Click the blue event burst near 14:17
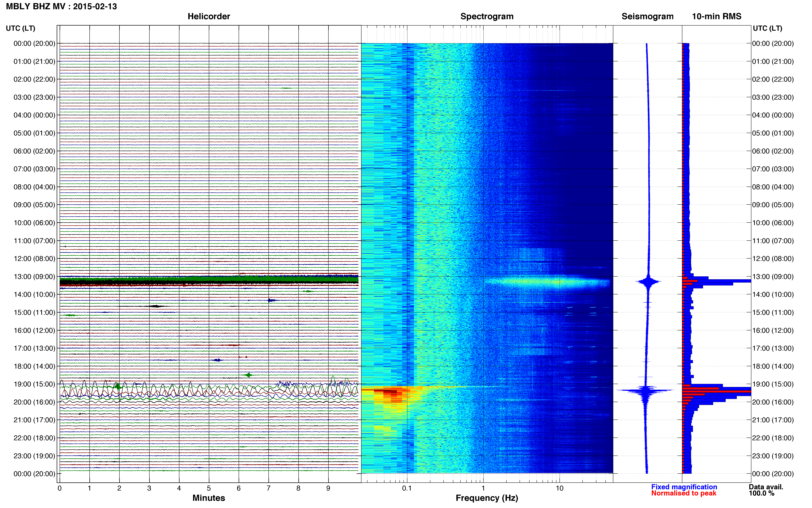 pos(271,300)
